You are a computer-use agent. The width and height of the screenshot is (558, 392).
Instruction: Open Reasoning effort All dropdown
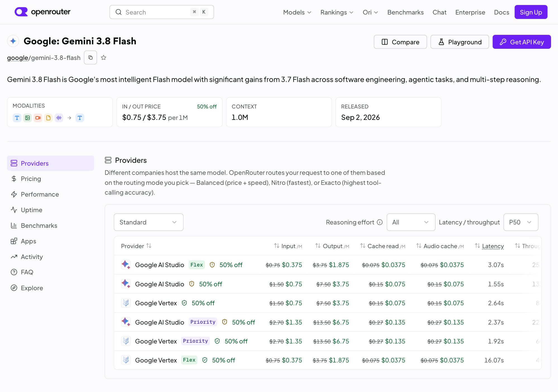click(411, 222)
